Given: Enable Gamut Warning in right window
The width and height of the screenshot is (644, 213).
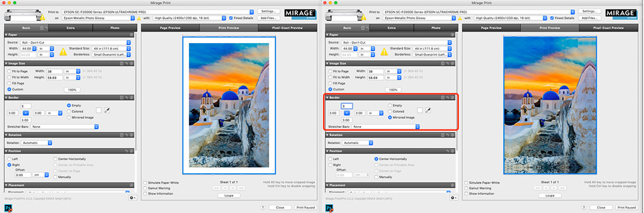Looking at the screenshot, I should (466, 188).
